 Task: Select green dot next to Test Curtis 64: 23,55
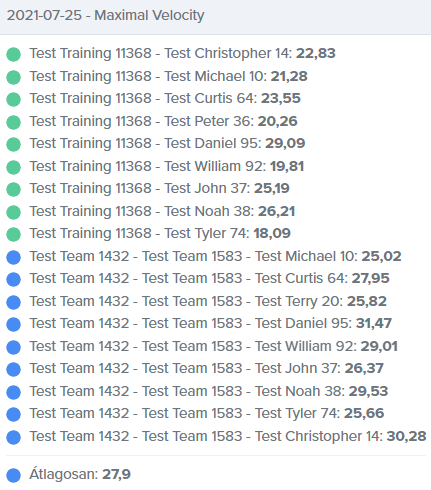tap(13, 99)
